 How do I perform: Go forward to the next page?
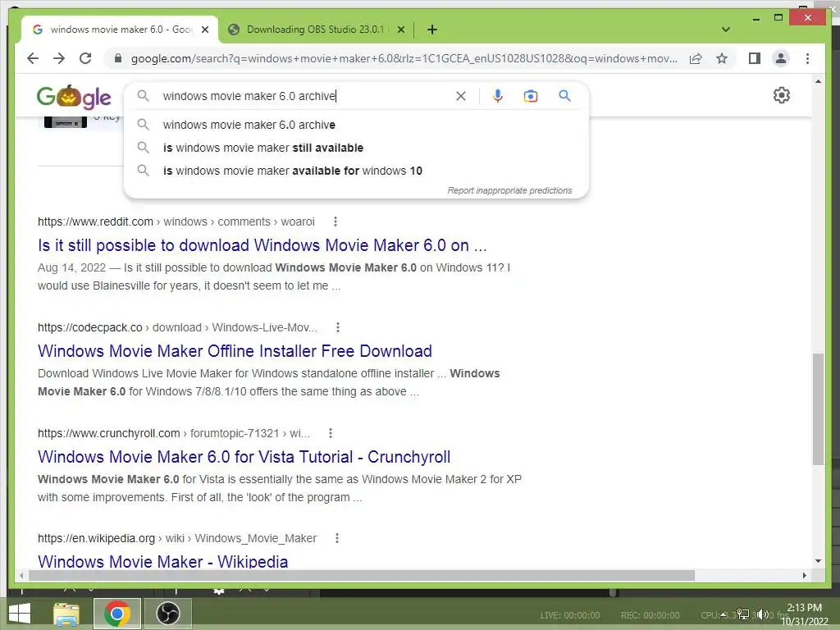pyautogui.click(x=59, y=58)
